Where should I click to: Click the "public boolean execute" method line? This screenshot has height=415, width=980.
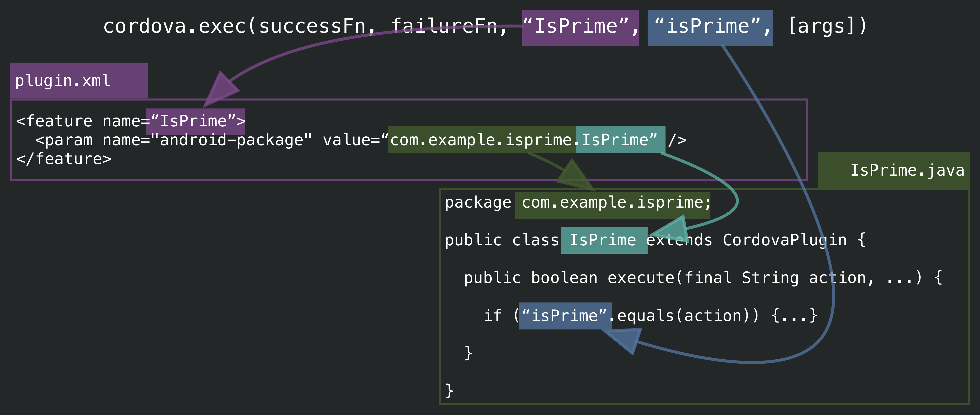tap(703, 278)
